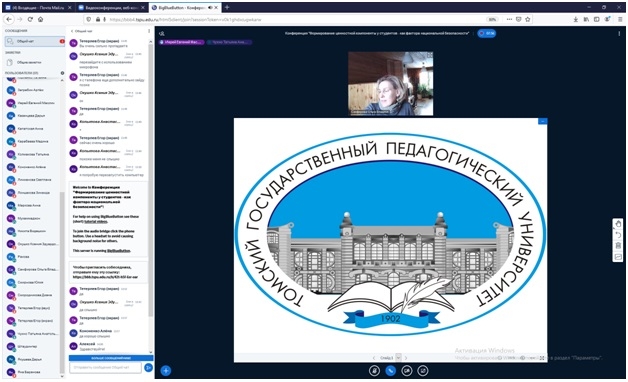Toggle webcam sharing button

(407, 370)
